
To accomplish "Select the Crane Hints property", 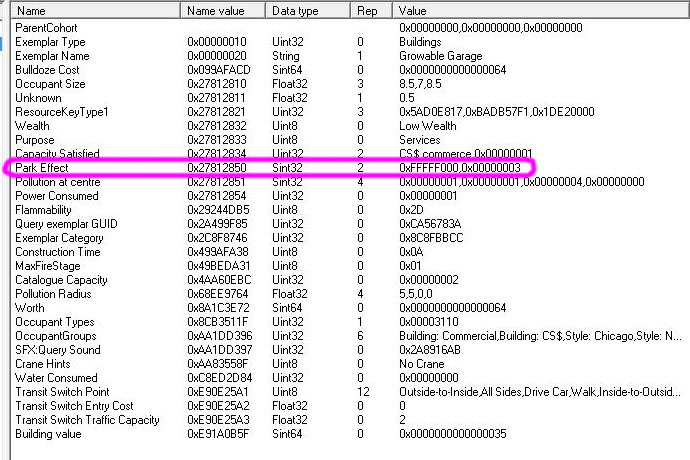I will [350, 364].
